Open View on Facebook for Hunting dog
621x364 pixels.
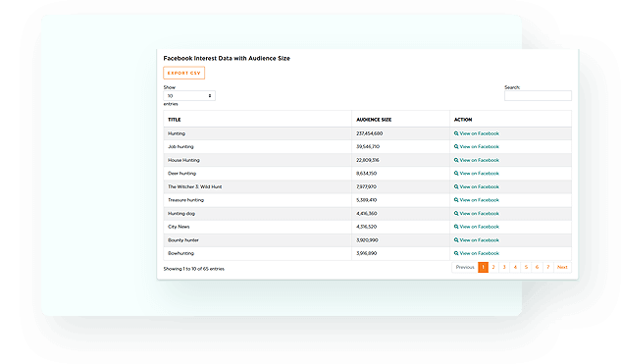coord(477,214)
